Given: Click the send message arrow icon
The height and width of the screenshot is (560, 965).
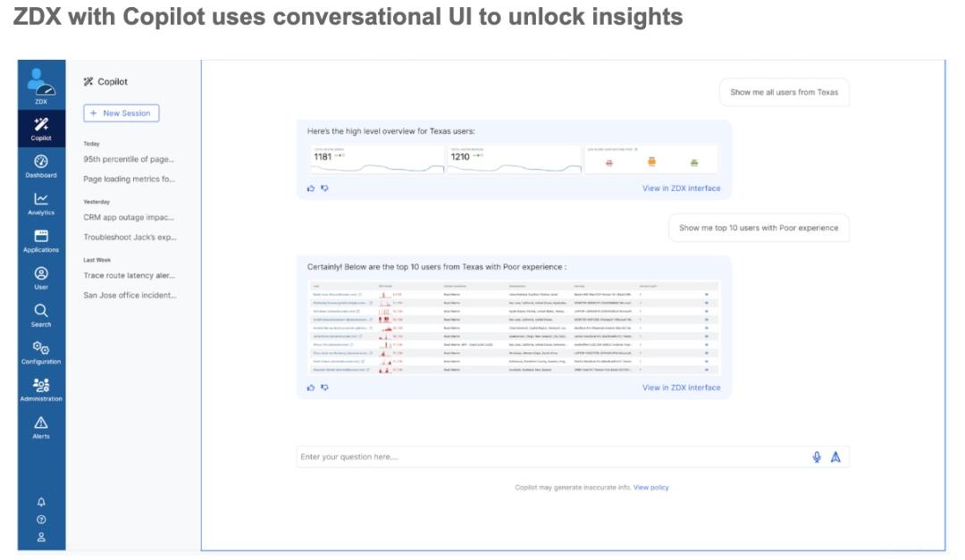Looking at the screenshot, I should coord(836,456).
